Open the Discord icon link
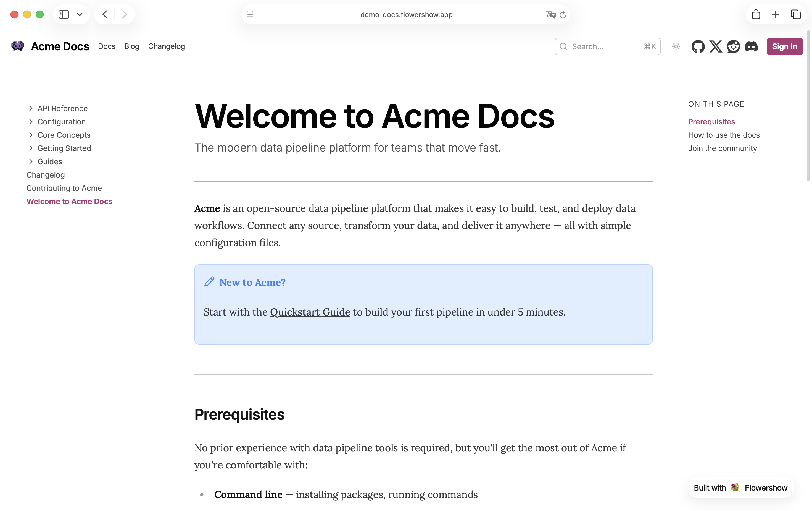Viewport: 812px width, 511px height. 751,46
